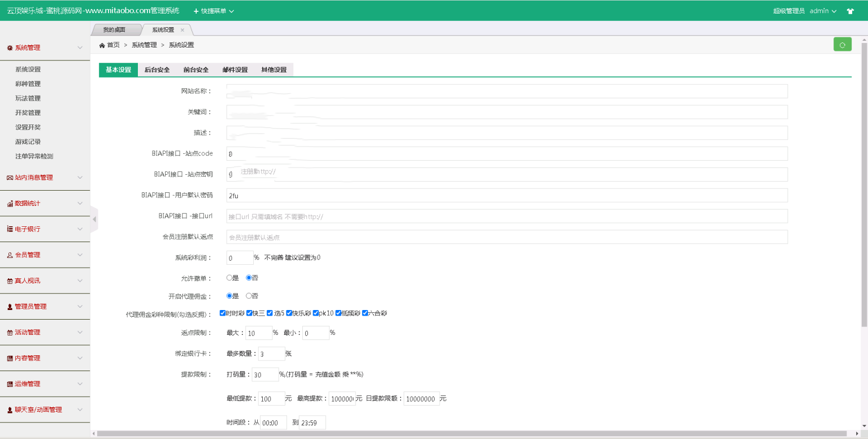Close the 系统设置 tab
This screenshot has height=439, width=868.
[182, 30]
